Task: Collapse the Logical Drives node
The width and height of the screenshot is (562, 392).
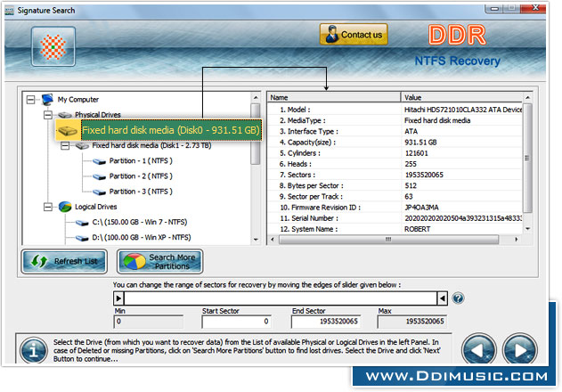Action: tap(48, 207)
